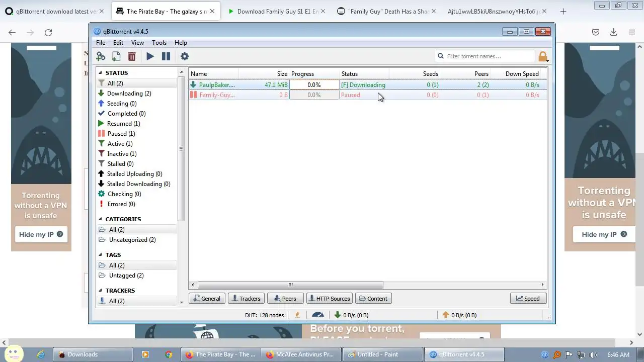644x362 pixels.
Task: Open the Tools menu
Action: pyautogui.click(x=159, y=43)
